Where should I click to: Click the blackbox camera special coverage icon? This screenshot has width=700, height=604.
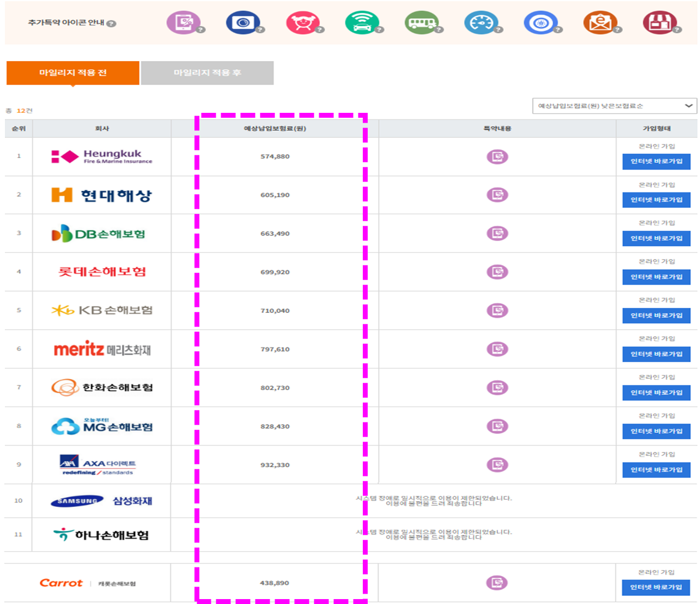[242, 23]
